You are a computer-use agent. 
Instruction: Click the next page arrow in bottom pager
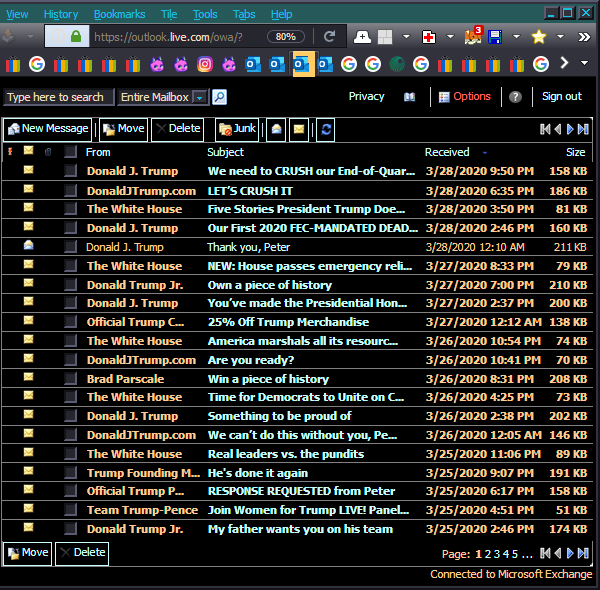click(570, 553)
